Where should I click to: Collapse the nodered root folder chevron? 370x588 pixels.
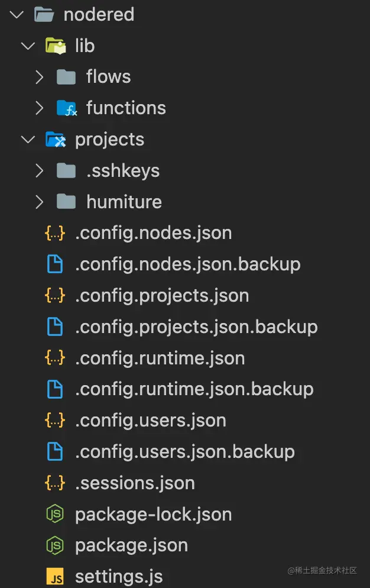(x=17, y=14)
